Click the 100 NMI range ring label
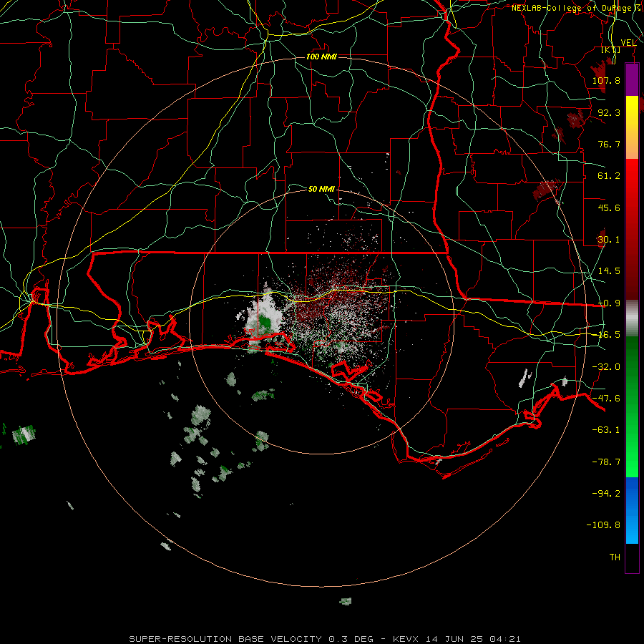The height and width of the screenshot is (644, 644). tap(321, 57)
